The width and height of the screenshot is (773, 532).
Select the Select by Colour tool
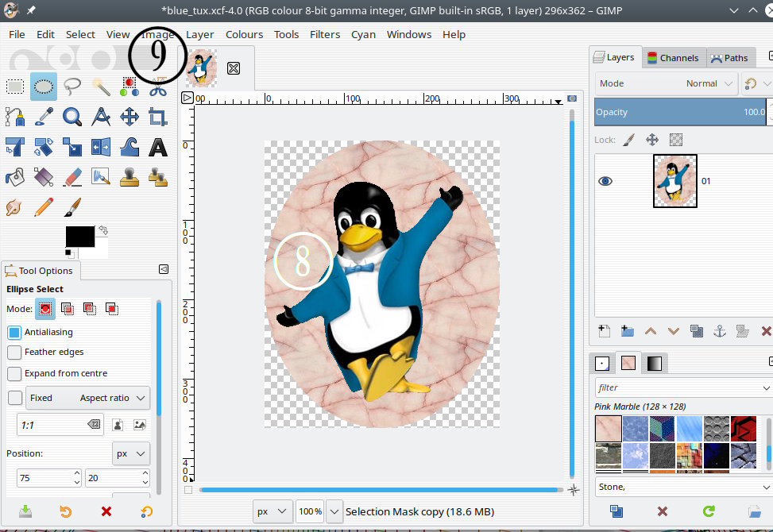(x=129, y=87)
